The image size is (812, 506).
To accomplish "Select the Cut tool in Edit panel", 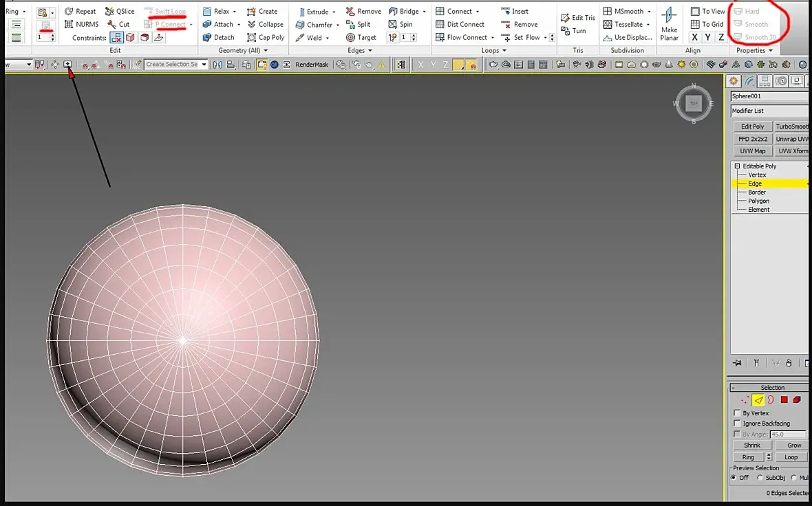I will pos(118,24).
